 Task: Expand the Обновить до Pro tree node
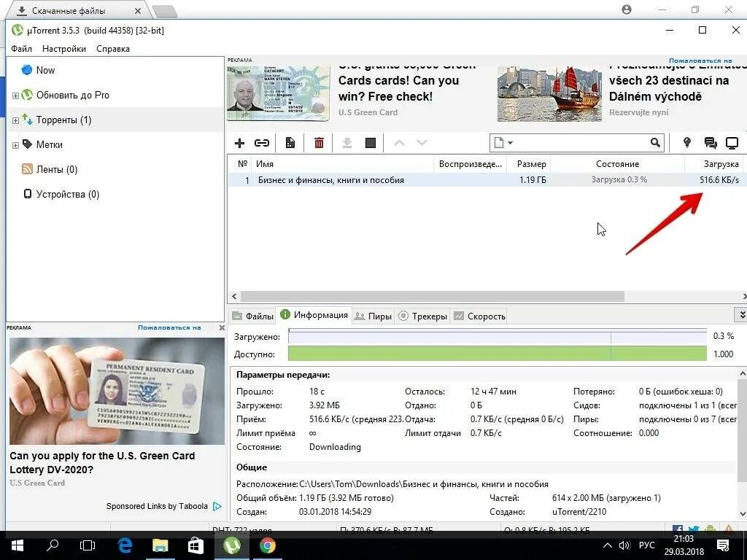(16, 96)
